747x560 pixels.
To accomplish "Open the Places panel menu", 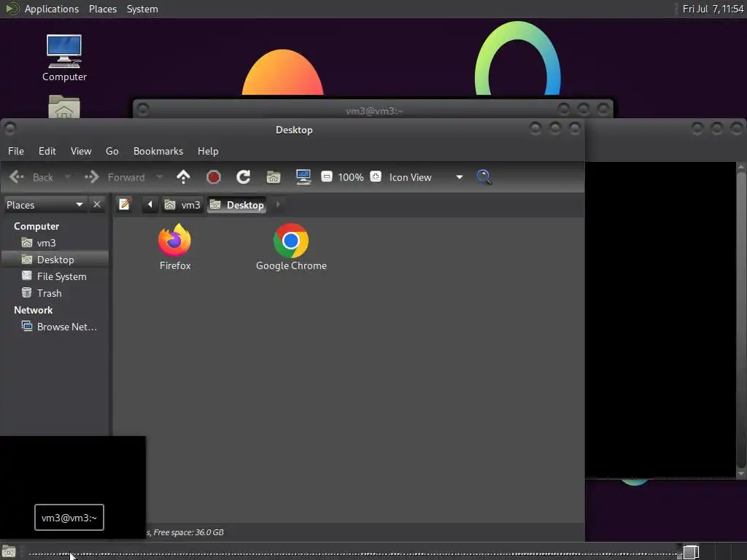I will coord(102,9).
